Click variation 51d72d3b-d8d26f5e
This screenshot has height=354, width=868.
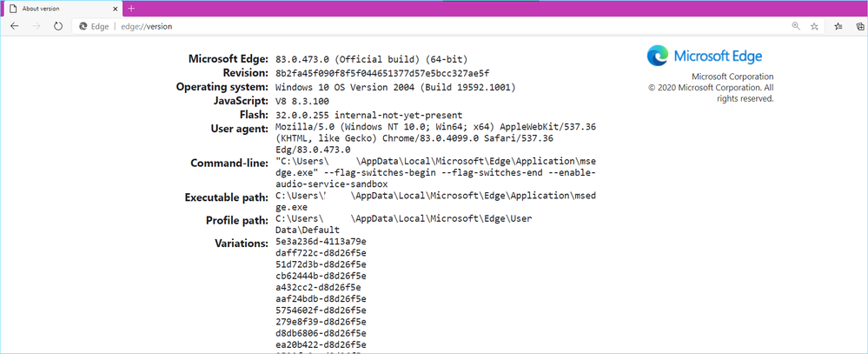tap(321, 264)
